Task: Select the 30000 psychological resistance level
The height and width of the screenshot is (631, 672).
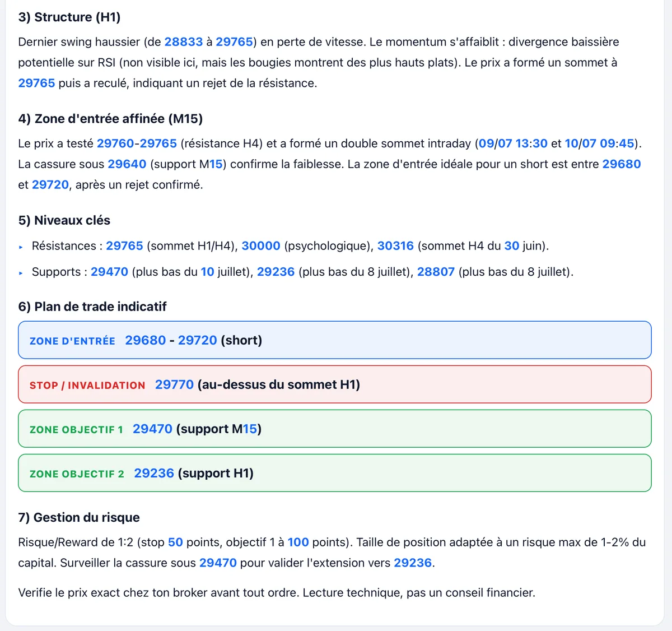Action: pyautogui.click(x=261, y=246)
